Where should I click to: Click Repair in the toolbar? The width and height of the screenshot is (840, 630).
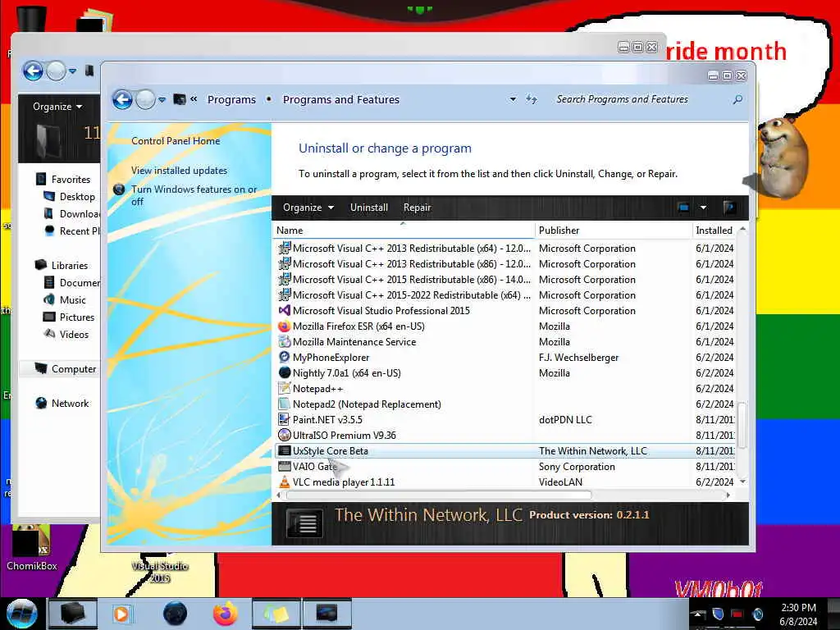418,208
